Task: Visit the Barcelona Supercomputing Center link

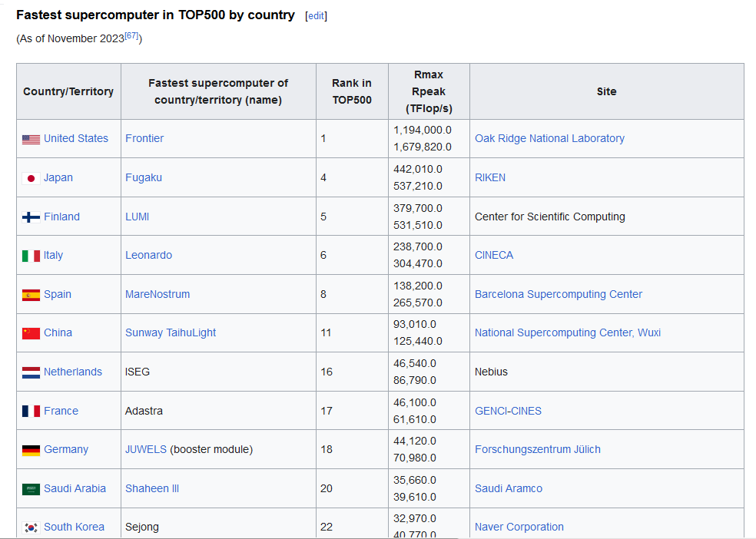Action: [x=559, y=294]
